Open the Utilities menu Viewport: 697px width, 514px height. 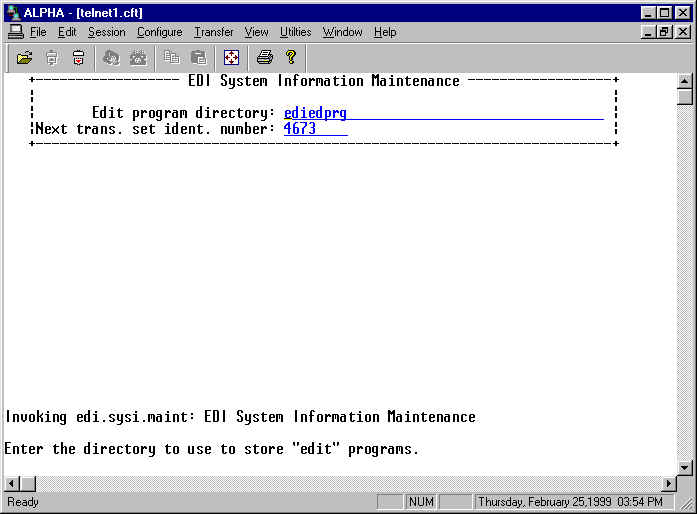[x=295, y=32]
